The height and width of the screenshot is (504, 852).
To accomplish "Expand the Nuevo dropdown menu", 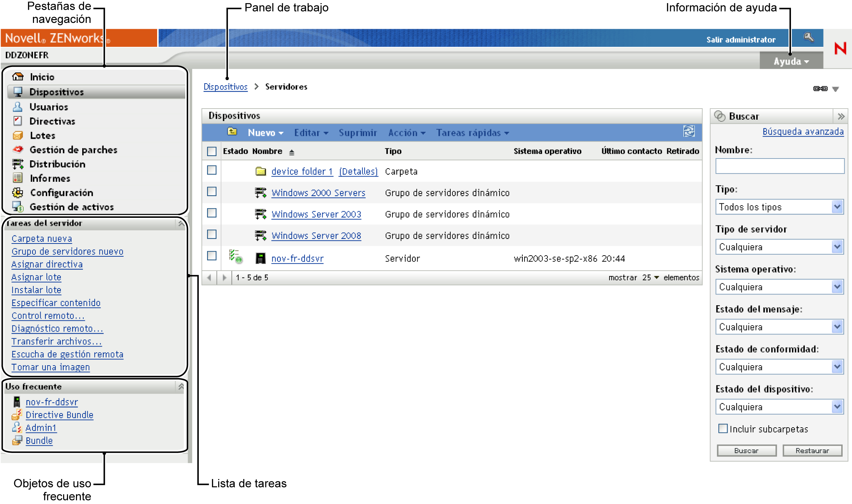I will point(265,133).
